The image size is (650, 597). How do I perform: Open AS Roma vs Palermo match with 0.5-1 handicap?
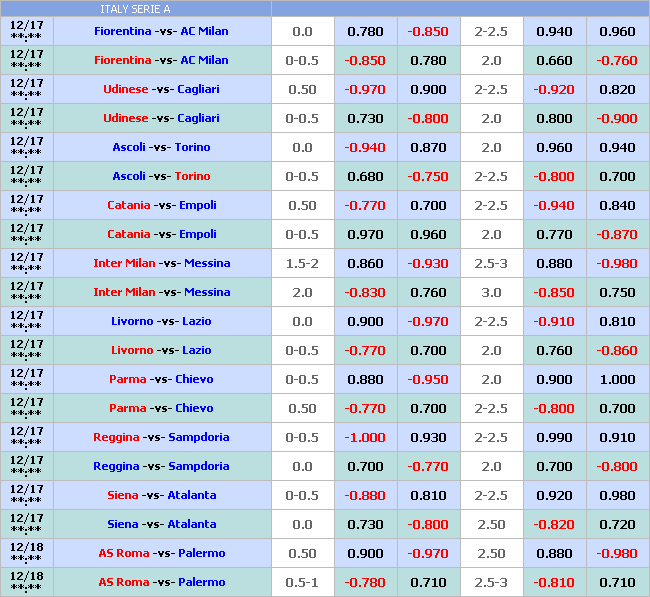pos(161,583)
